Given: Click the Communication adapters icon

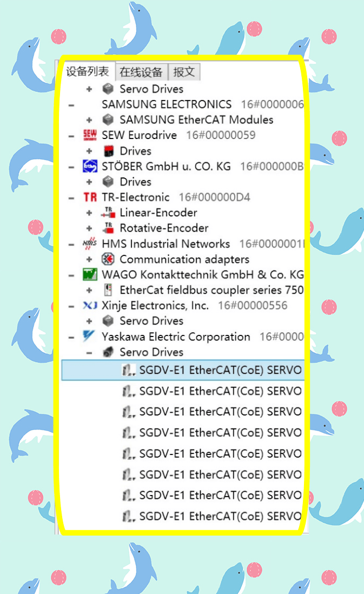Looking at the screenshot, I should tap(108, 259).
